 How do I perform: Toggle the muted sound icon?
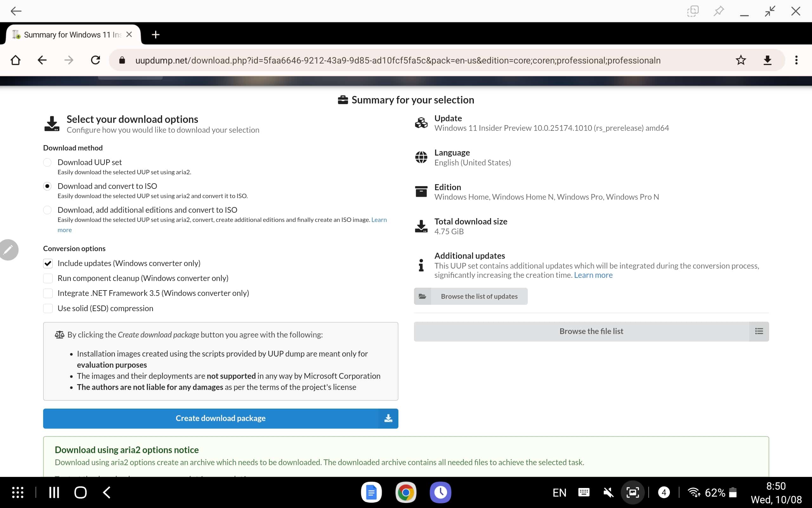(x=608, y=493)
